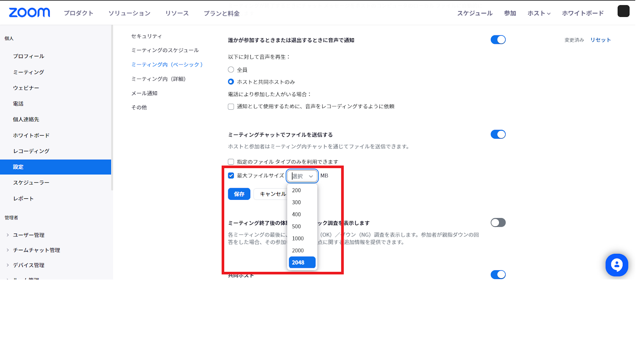Click the left sidebar scrollbar

tap(112, 109)
